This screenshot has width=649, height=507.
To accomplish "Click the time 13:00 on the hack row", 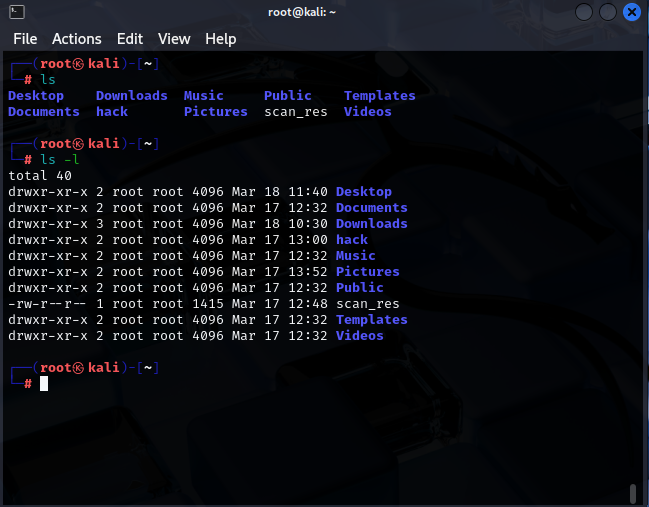I will pos(308,240).
